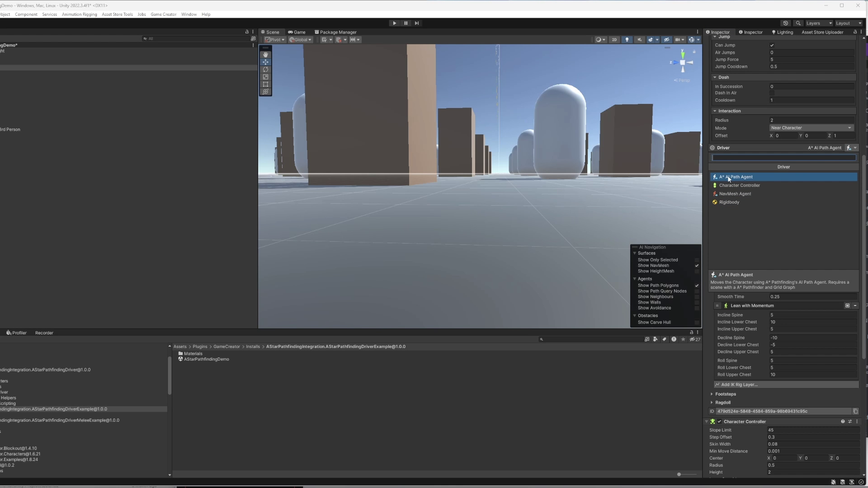Open Character Controller presets icon
Screen dimensions: 868x488
(x=850, y=422)
